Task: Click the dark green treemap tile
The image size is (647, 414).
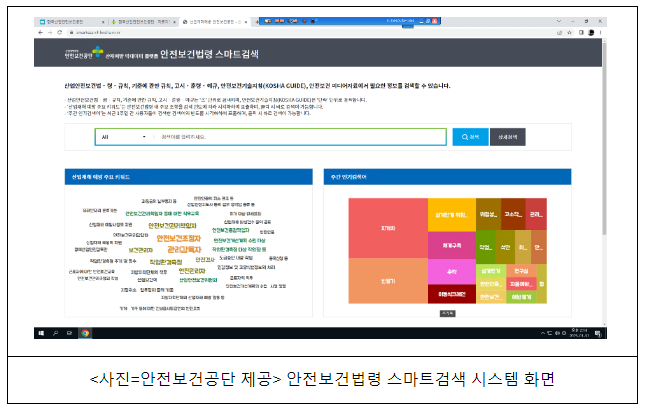Action: [486, 247]
